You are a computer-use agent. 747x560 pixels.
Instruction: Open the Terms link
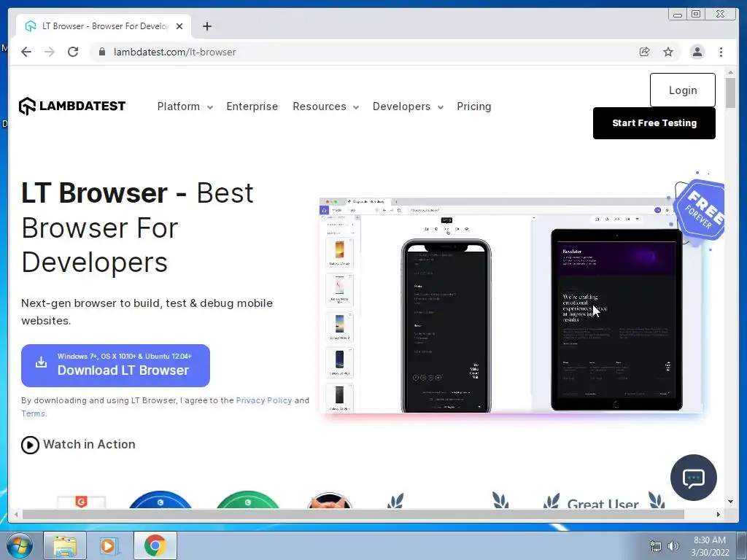point(34,413)
